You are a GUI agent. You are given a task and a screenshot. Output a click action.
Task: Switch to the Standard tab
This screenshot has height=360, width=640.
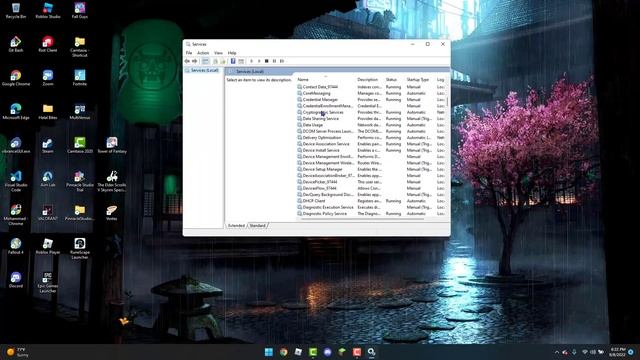(x=257, y=226)
